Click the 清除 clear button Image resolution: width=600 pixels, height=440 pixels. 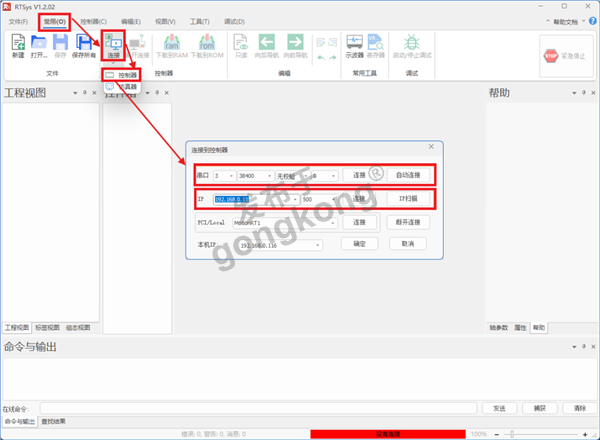click(580, 408)
